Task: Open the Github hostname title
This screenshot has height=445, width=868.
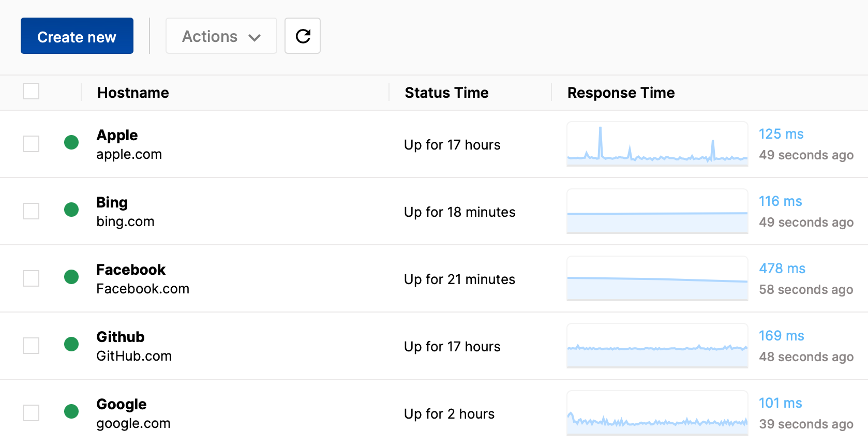Action: coord(121,337)
